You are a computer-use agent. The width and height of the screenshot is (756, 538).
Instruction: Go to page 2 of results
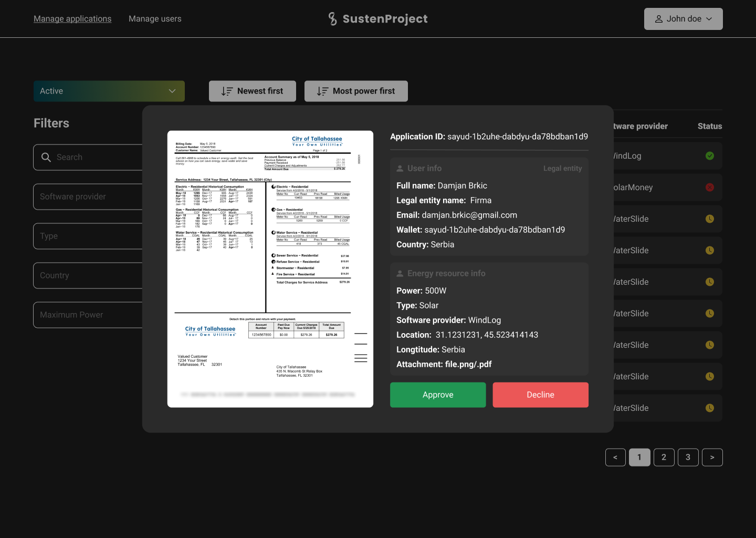click(x=664, y=457)
